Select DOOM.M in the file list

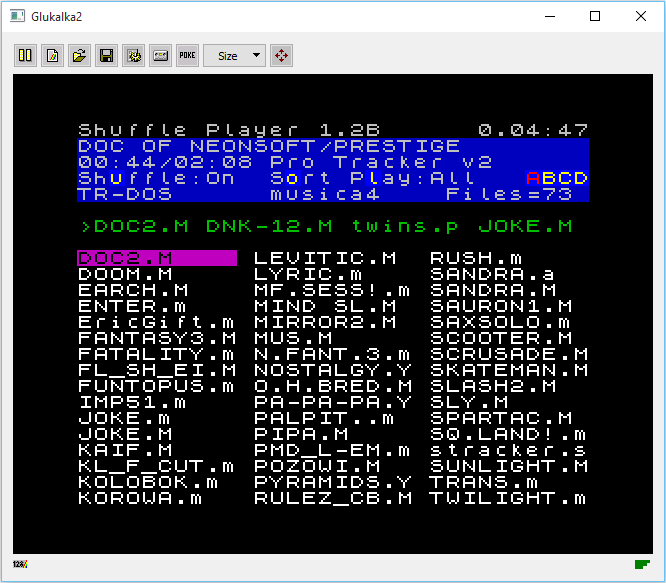(x=125, y=274)
